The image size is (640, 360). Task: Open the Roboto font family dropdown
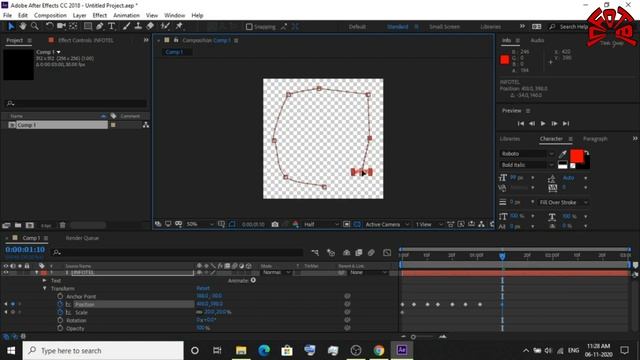(x=527, y=154)
